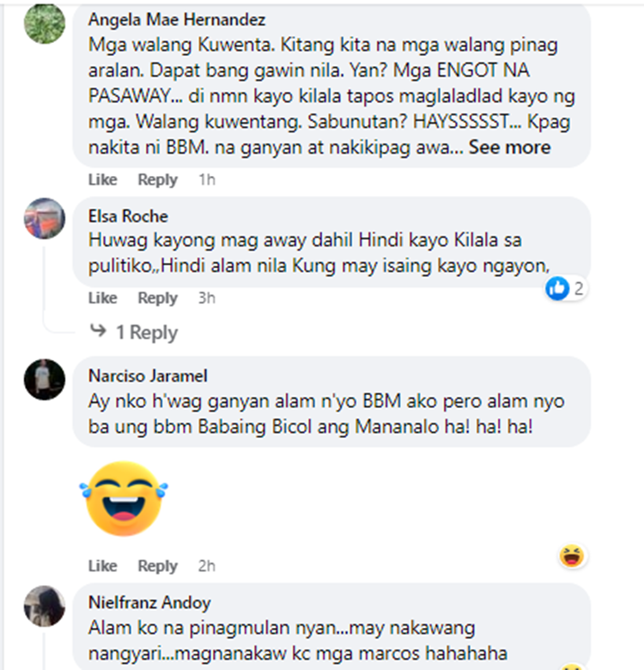Open Nielfranz Andoy's name link
644x670 pixels.
tap(149, 602)
